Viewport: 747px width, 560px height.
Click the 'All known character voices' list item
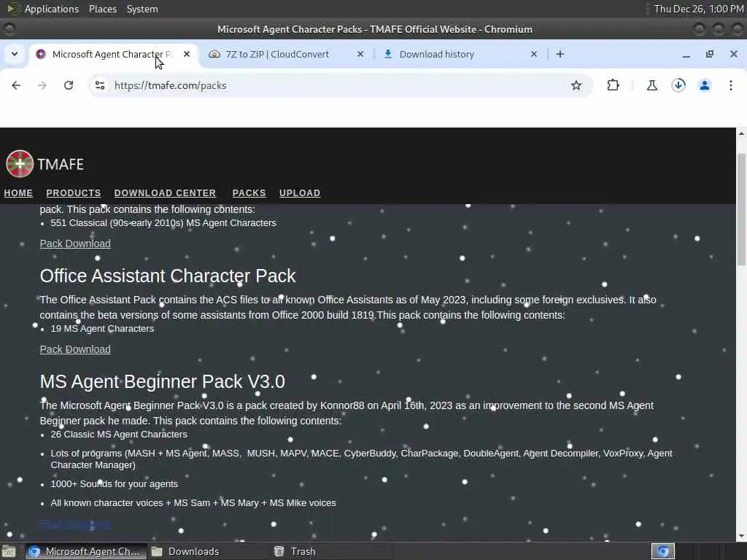(193, 503)
